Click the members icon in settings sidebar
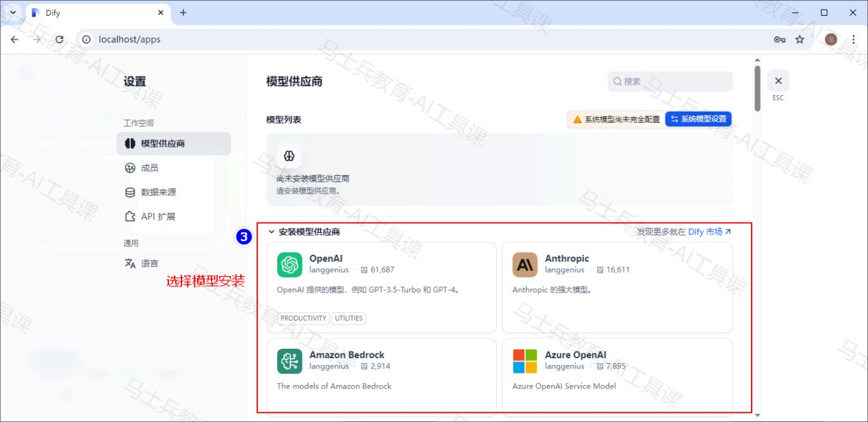 [130, 168]
